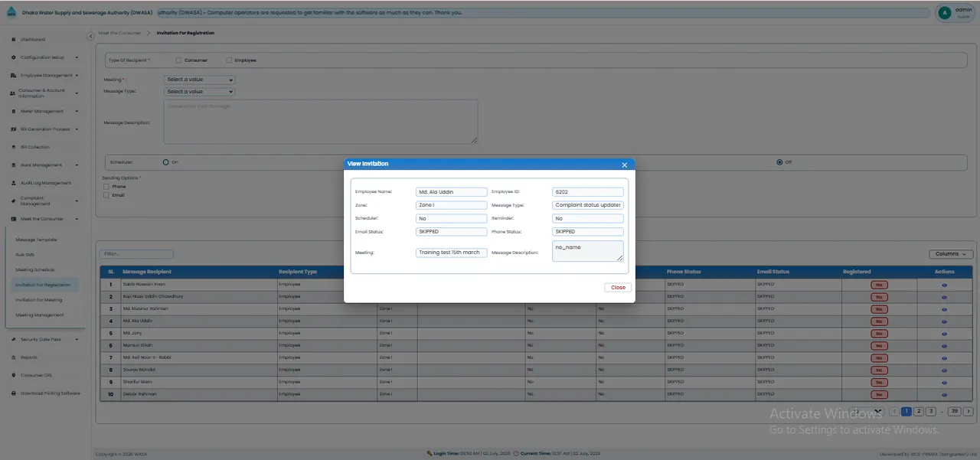Screen dimensions: 980x460
Task: Expand the Bank Management submenu arrow
Action: (77, 165)
